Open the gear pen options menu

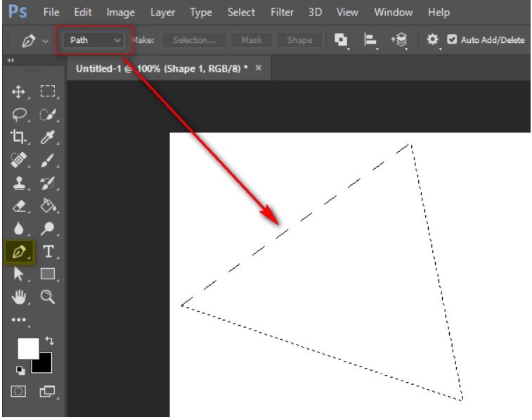pos(433,39)
